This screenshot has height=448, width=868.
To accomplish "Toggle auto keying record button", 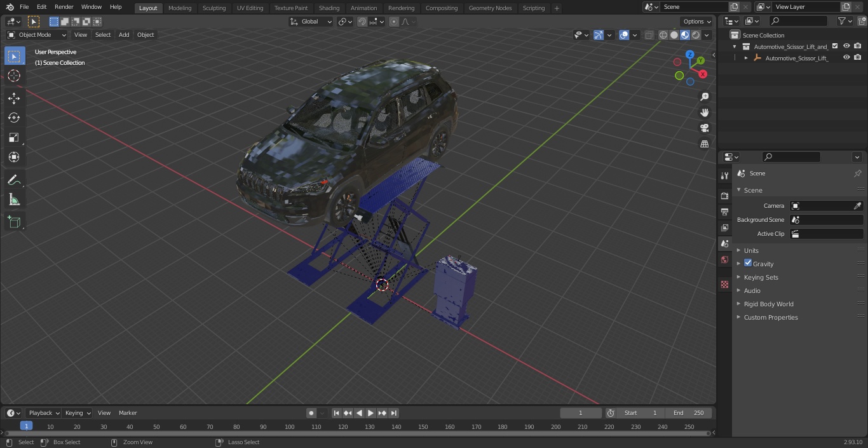I will [x=311, y=413].
